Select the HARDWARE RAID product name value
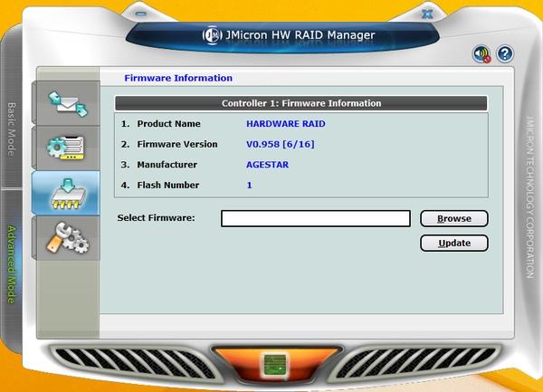 point(286,124)
